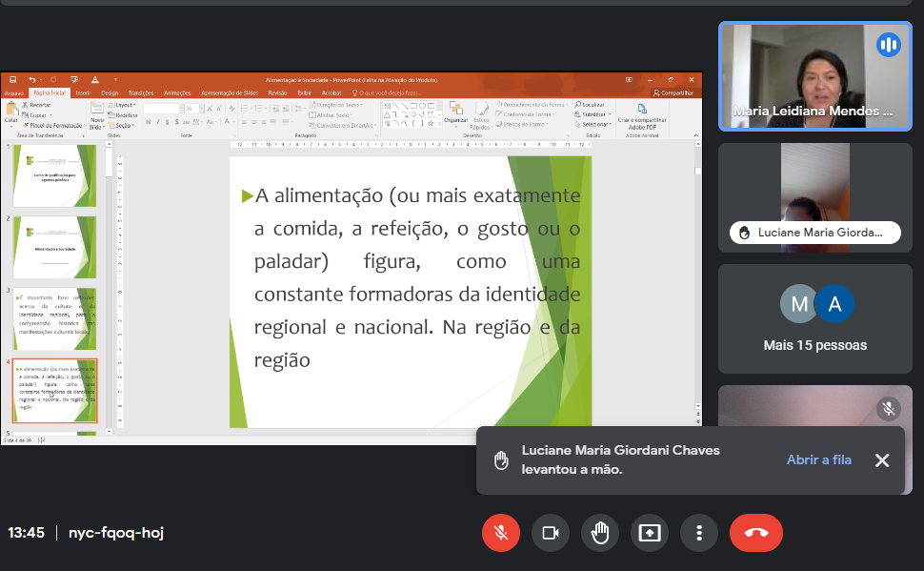Click the present screen icon
The height and width of the screenshot is (571, 924).
pyautogui.click(x=650, y=533)
